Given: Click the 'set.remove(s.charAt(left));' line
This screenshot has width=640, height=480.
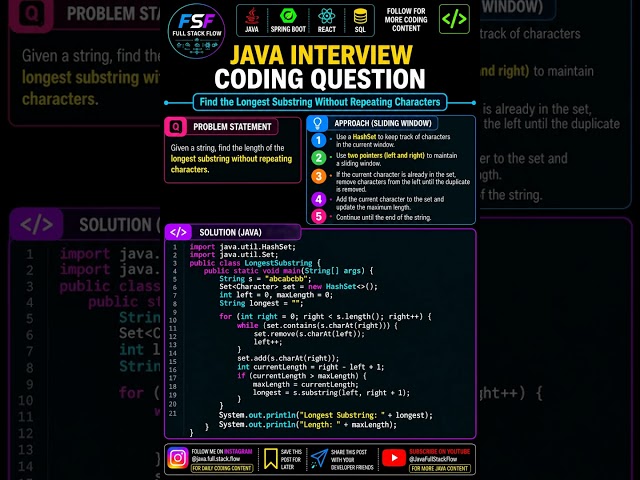Looking at the screenshot, I should (309, 334).
